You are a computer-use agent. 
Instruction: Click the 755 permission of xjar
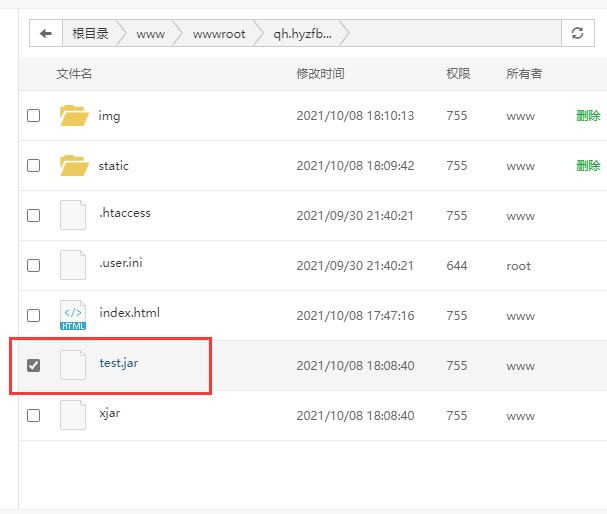point(457,416)
